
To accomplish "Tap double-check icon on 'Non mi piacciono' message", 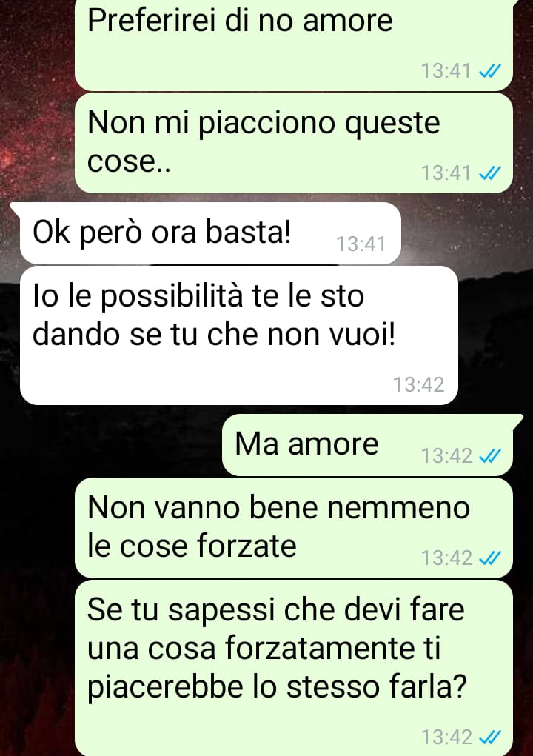I will 489,173.
